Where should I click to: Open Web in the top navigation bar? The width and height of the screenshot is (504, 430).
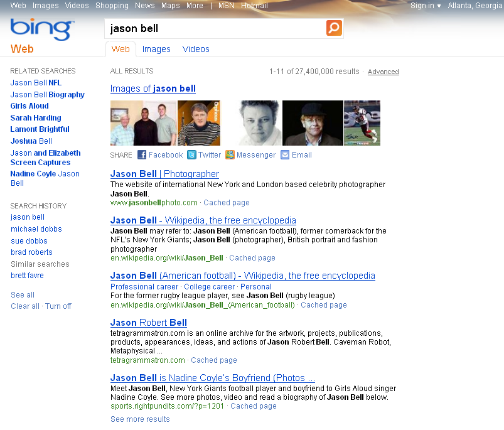click(18, 6)
